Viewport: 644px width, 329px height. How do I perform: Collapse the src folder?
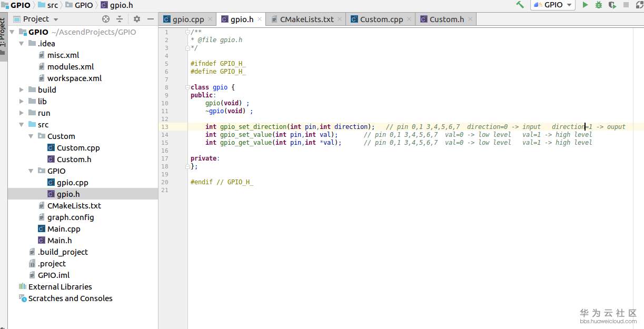coord(22,125)
